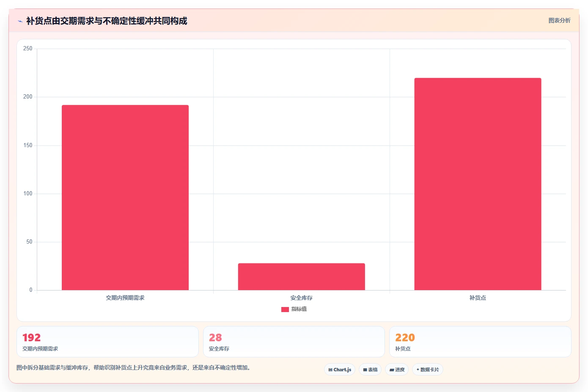Open the 28 安全库存 data card
588x392 pixels.
coord(294,342)
